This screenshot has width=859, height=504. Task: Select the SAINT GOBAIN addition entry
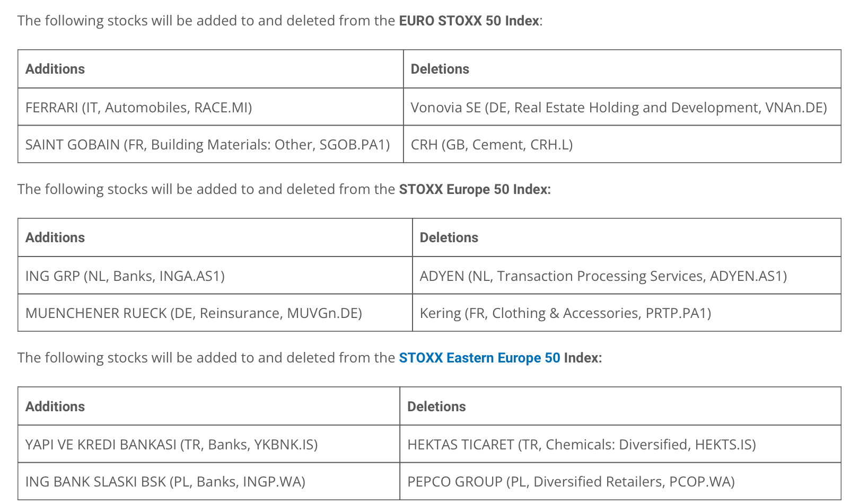[x=211, y=144]
